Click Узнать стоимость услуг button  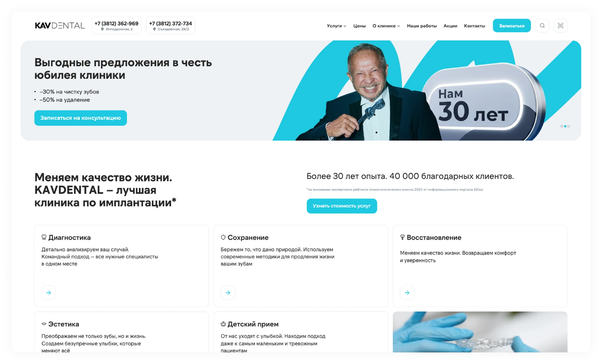click(x=342, y=206)
